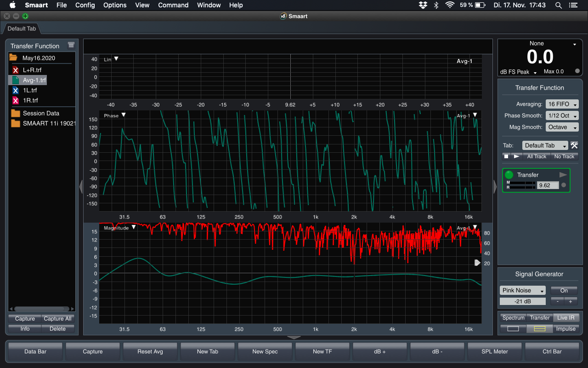Toggle the green Transfer measurement run indicator

click(x=509, y=175)
